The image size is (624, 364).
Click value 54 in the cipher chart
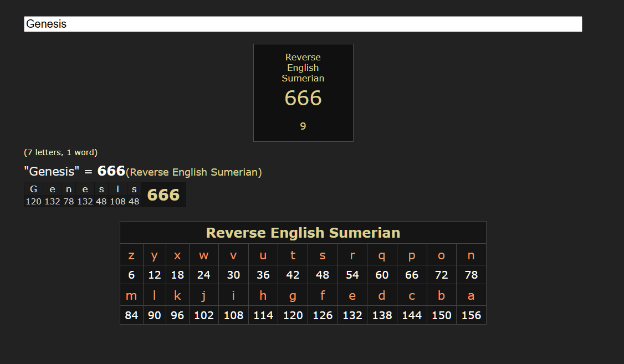click(x=352, y=275)
